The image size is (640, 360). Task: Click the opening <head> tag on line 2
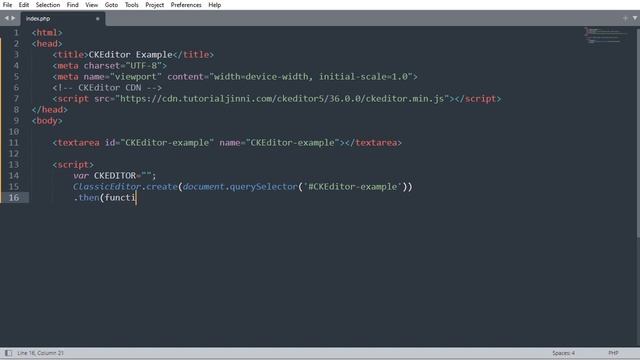coord(47,44)
